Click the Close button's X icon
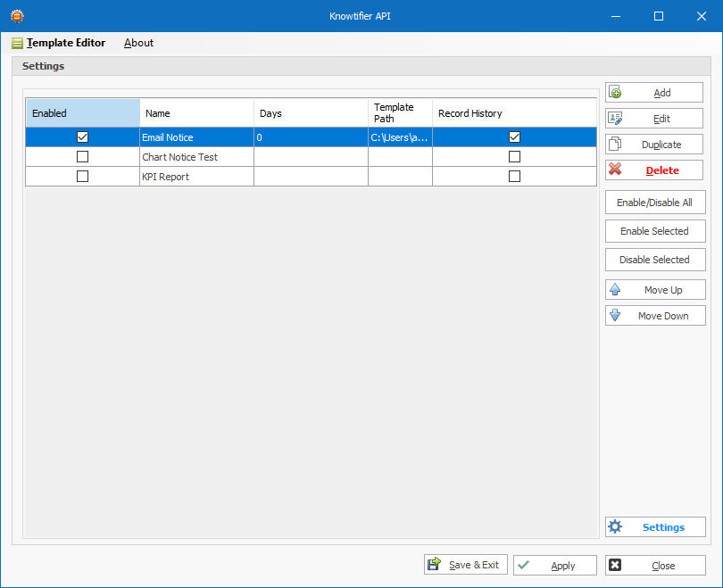The height and width of the screenshot is (588, 723). click(x=615, y=565)
